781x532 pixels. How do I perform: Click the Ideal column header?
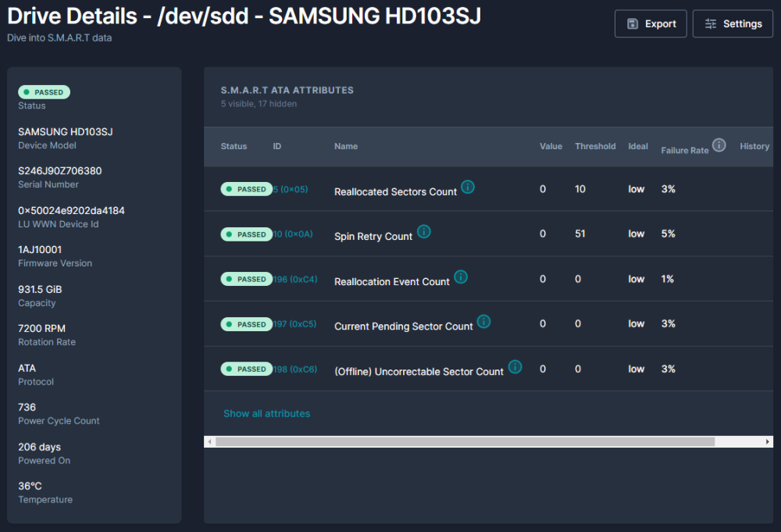[638, 146]
